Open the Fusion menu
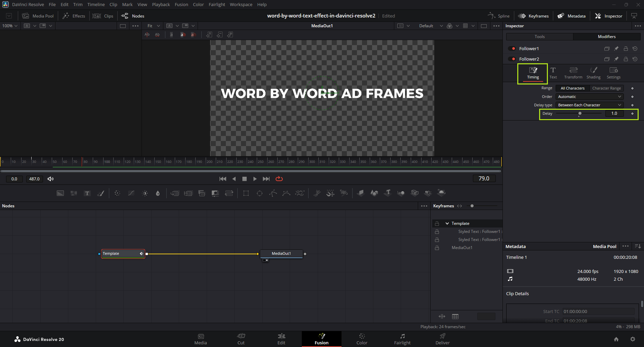 tap(181, 4)
